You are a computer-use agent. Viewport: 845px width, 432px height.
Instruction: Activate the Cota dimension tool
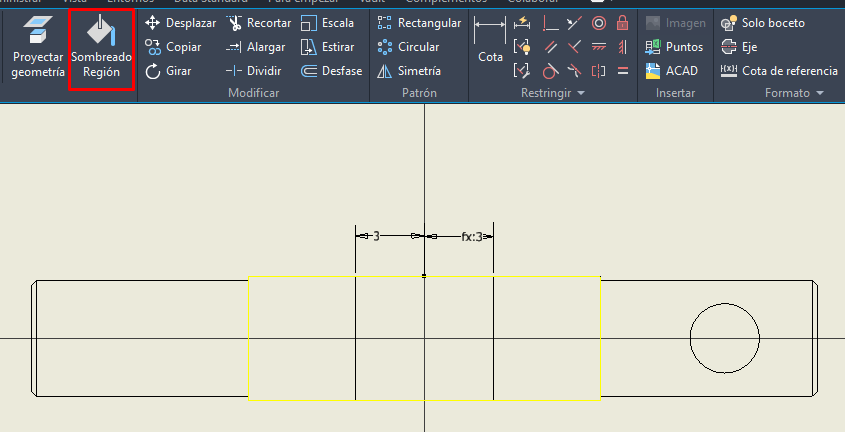point(490,40)
